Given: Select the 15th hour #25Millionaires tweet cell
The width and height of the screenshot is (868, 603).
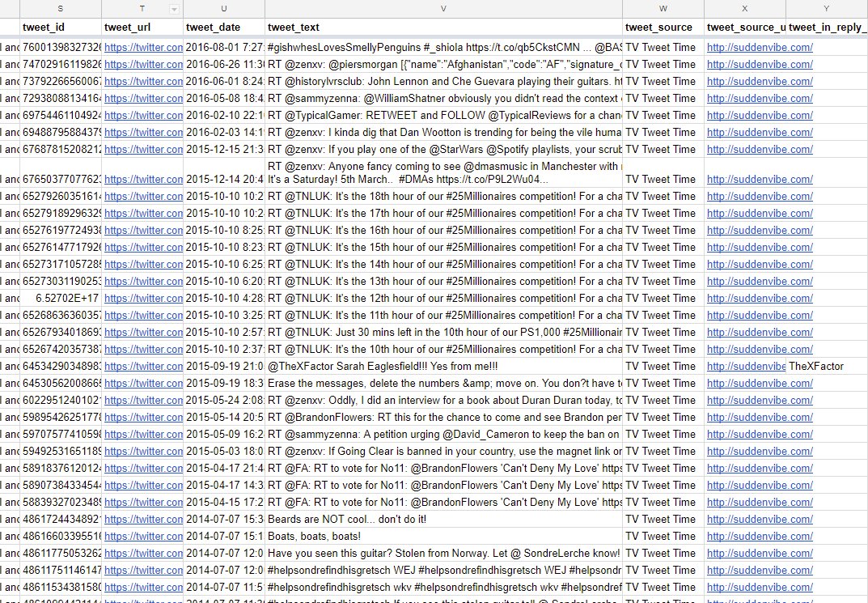Looking at the screenshot, I should coord(443,247).
